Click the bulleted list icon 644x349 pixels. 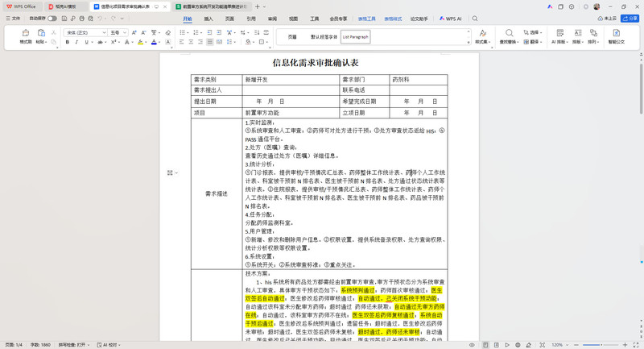click(183, 32)
